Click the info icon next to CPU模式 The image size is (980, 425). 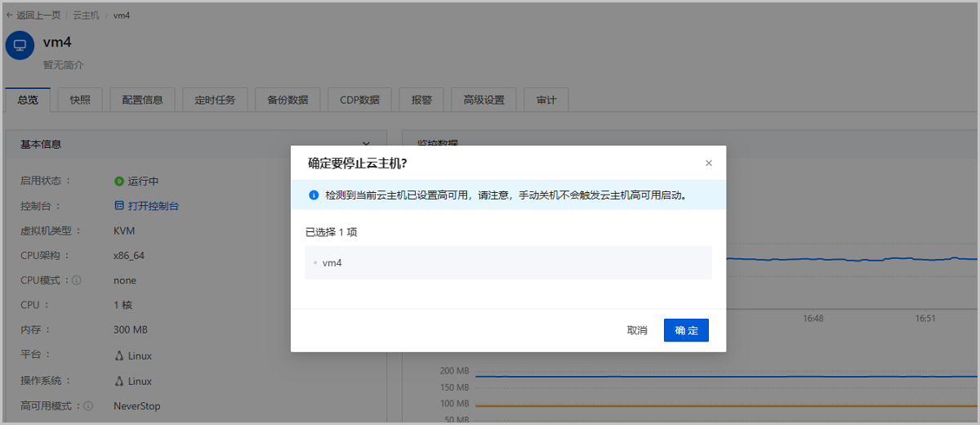tap(77, 280)
